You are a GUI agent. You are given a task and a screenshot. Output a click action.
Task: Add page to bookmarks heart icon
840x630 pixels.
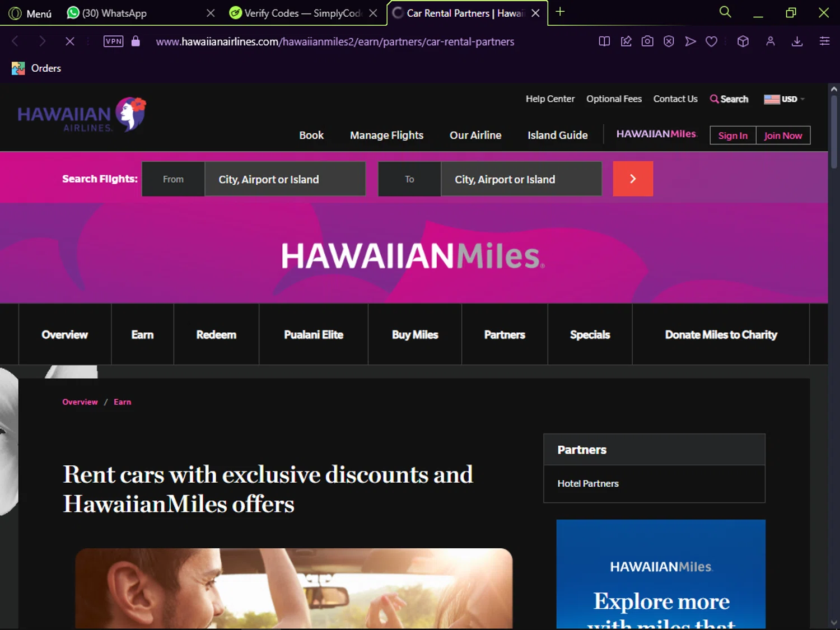click(712, 41)
